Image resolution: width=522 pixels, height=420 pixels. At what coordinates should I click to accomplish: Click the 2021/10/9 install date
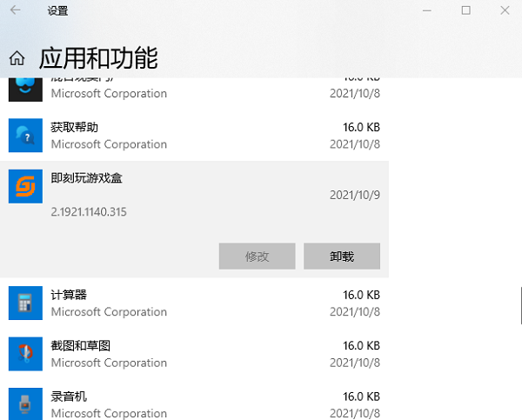pyautogui.click(x=355, y=195)
